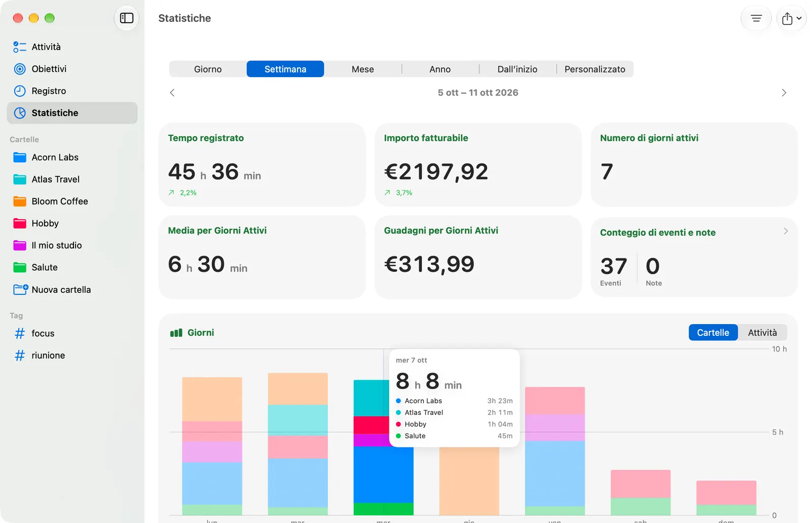
Task: Go to the previous week arrow
Action: [172, 92]
